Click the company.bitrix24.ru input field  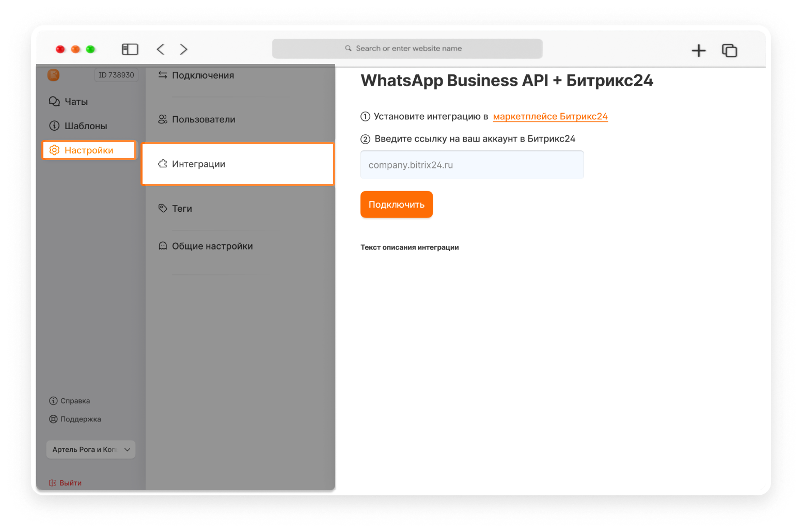tap(472, 165)
